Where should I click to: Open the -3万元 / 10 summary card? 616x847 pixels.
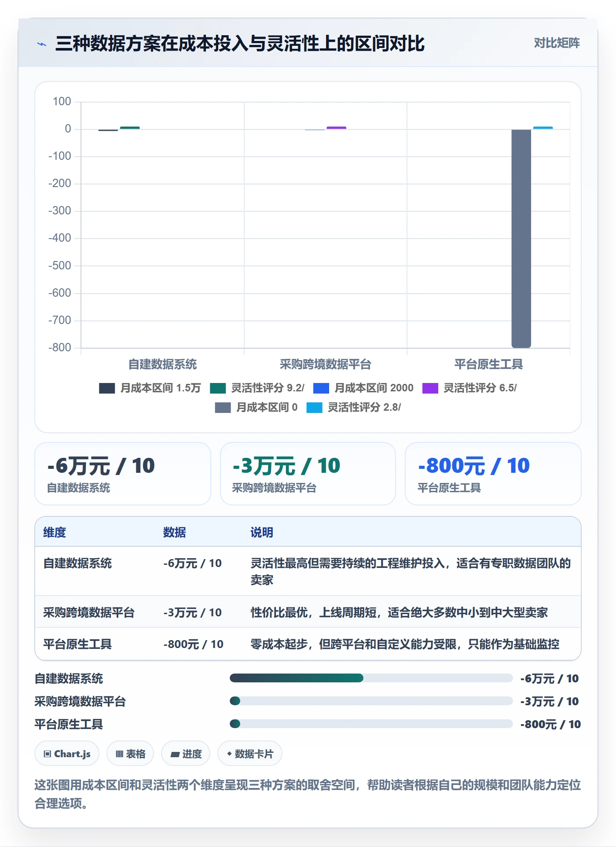pos(308,474)
